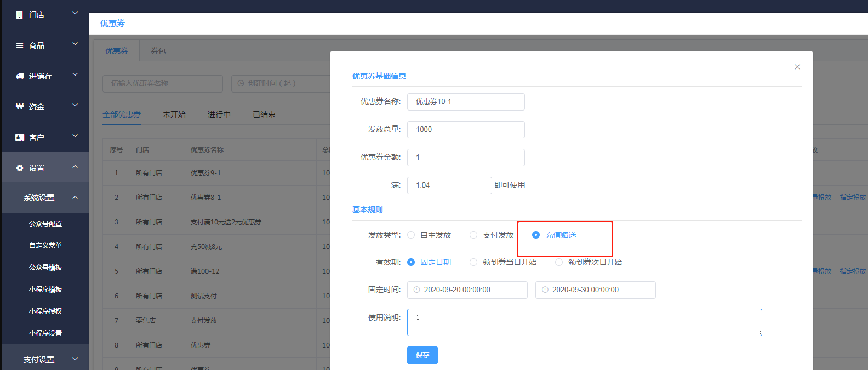Viewport: 868px width, 370px height.
Task: Select 自主发放 radio button
Action: click(411, 235)
